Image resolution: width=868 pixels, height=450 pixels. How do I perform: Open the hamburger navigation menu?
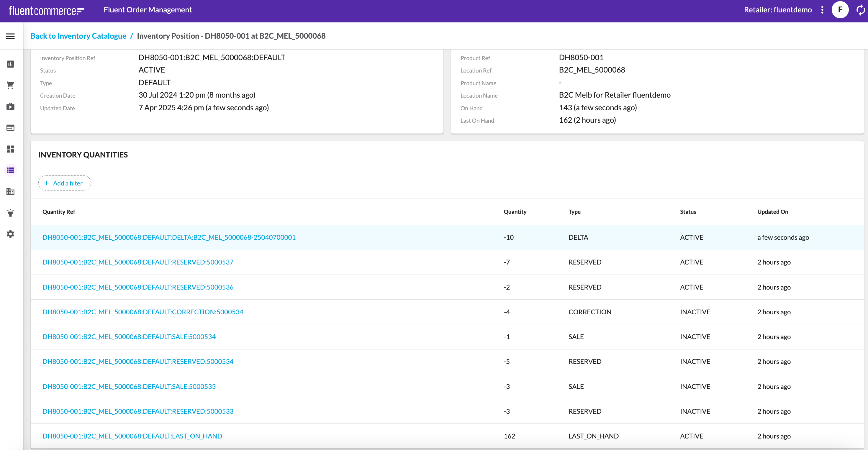pos(10,36)
